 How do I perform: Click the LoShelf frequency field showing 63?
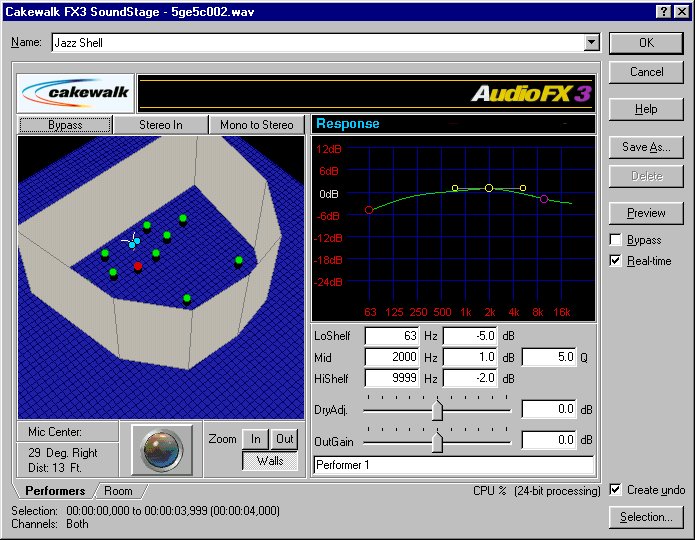pyautogui.click(x=392, y=336)
